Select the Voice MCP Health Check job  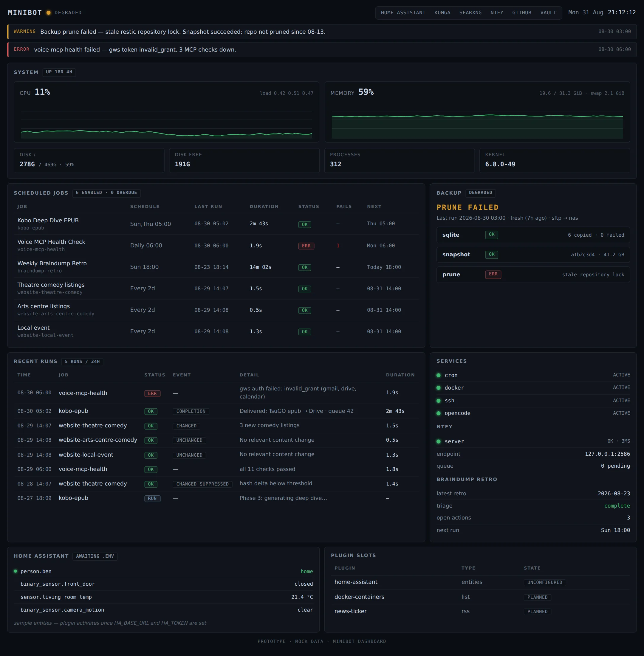[x=216, y=245]
